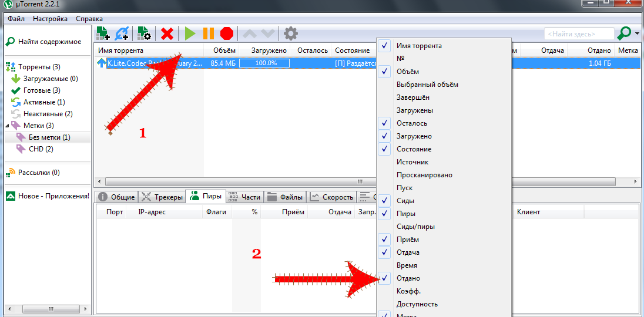644x317 pixels.
Task: Click the green Start Torrent icon
Action: click(190, 33)
